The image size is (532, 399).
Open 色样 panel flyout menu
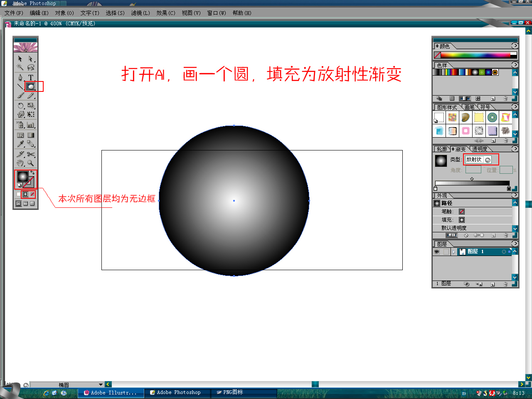coord(515,65)
